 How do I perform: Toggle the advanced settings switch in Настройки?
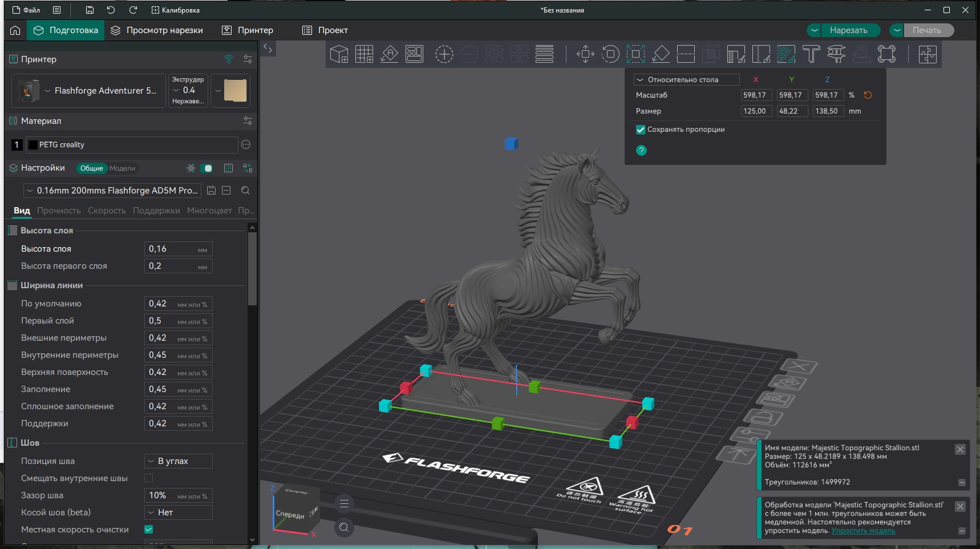pos(208,168)
